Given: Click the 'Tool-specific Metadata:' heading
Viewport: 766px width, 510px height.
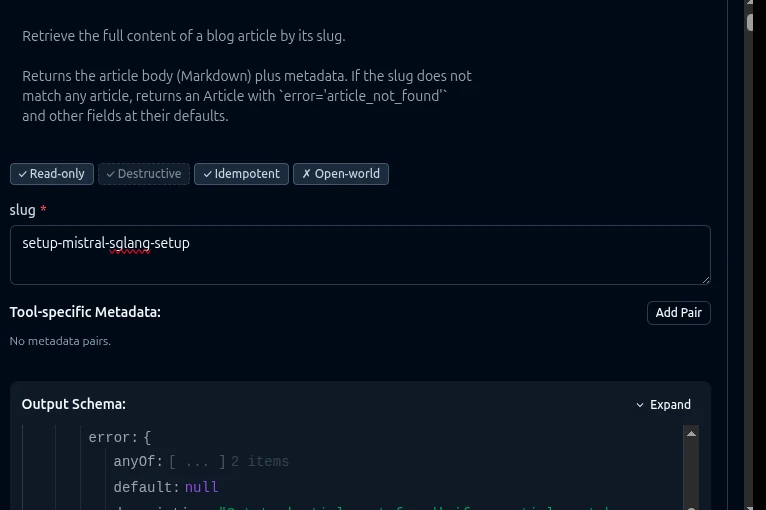Looking at the screenshot, I should pos(85,312).
